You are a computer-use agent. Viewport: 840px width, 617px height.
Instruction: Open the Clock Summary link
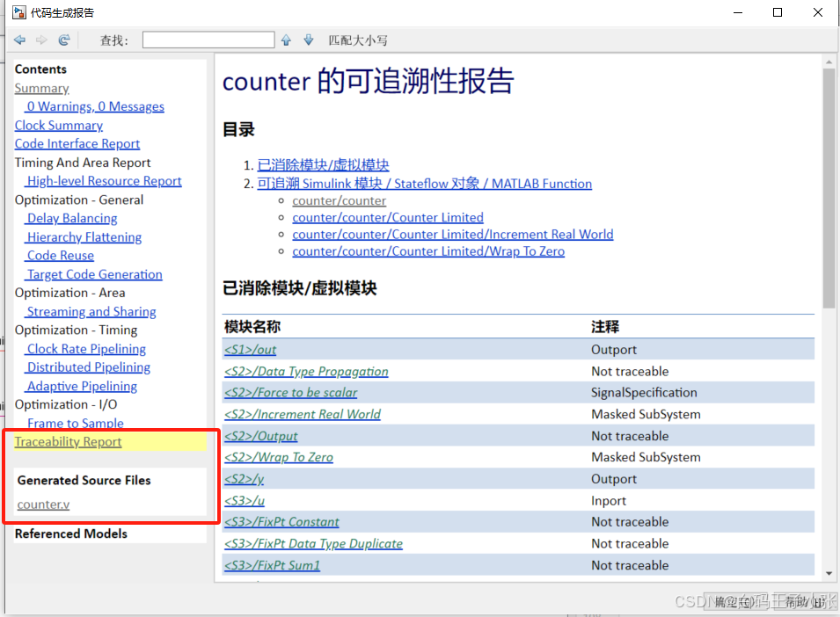pos(59,126)
